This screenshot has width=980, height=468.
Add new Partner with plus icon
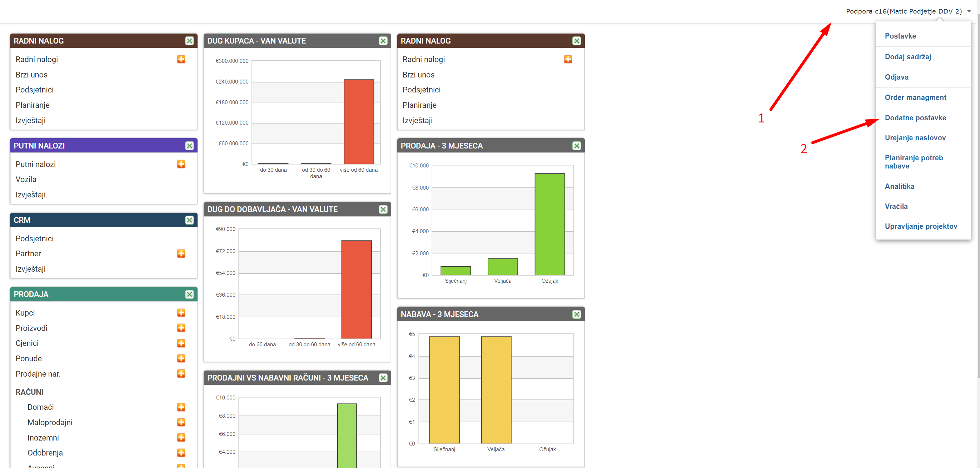pyautogui.click(x=181, y=253)
